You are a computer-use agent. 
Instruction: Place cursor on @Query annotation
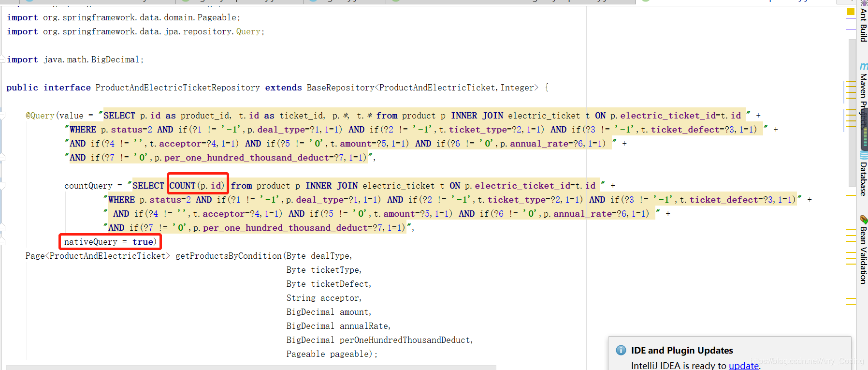[40, 116]
